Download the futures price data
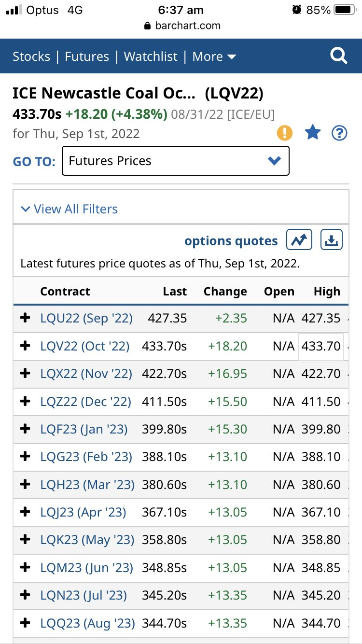This screenshot has width=362, height=644. pyautogui.click(x=332, y=240)
